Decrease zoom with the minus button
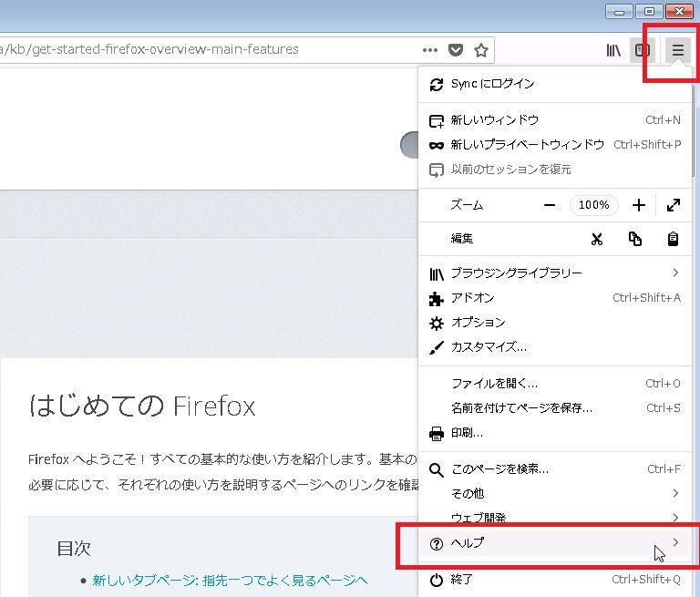This screenshot has width=700, height=597. point(550,205)
